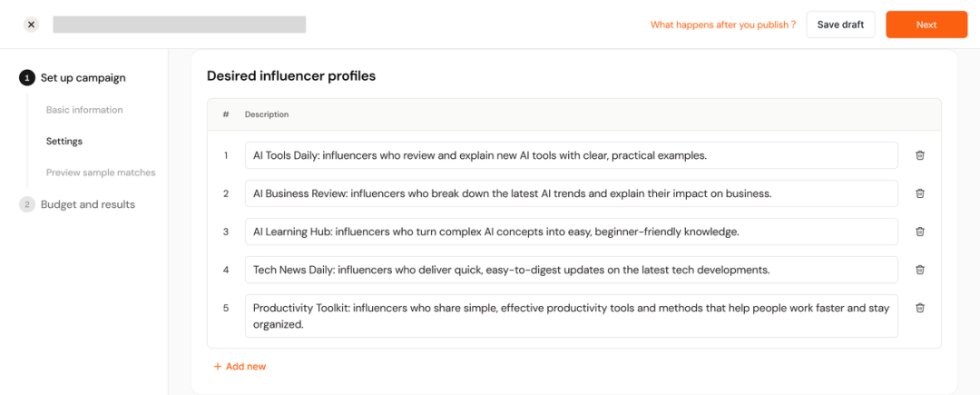This screenshot has width=980, height=395.
Task: Open Preview sample matches section
Action: [101, 173]
